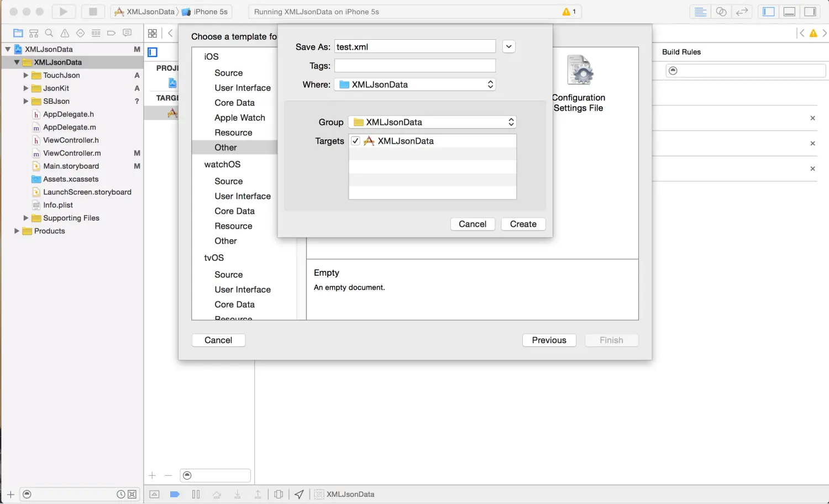Screen dimensions: 829x504
Task: Toggle the source-control status filter icon
Action: (x=132, y=495)
